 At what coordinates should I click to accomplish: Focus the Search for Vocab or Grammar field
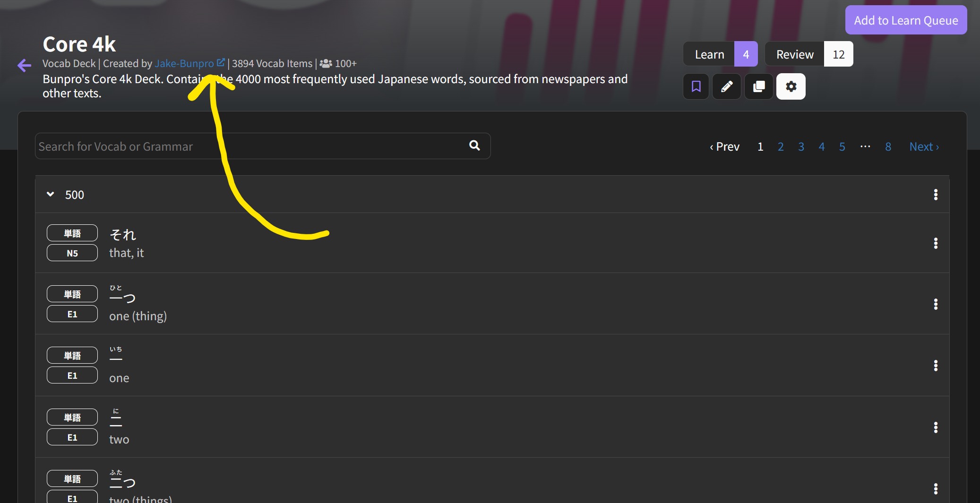(263, 146)
